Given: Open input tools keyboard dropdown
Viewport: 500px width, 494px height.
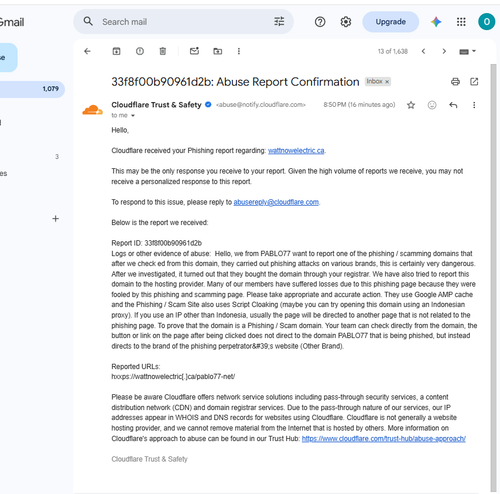Looking at the screenshot, I should tap(468, 52).
